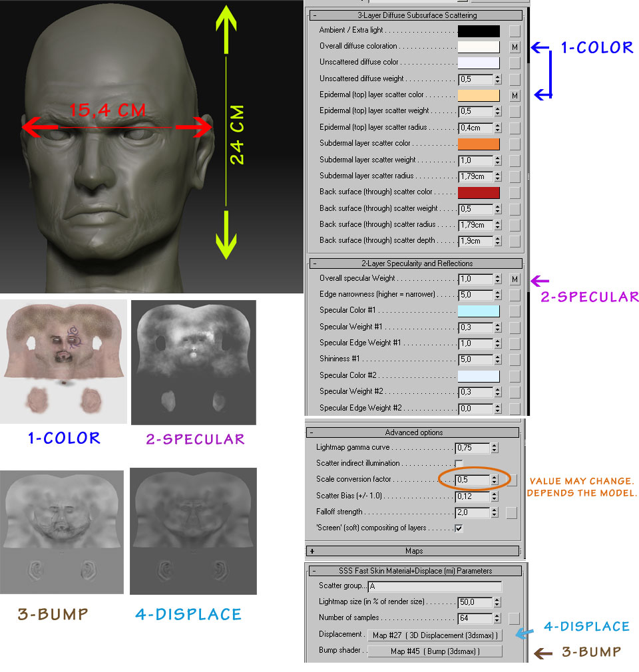
Task: Increase Unscattered diffuse weight with the up spinner
Action: point(496,77)
